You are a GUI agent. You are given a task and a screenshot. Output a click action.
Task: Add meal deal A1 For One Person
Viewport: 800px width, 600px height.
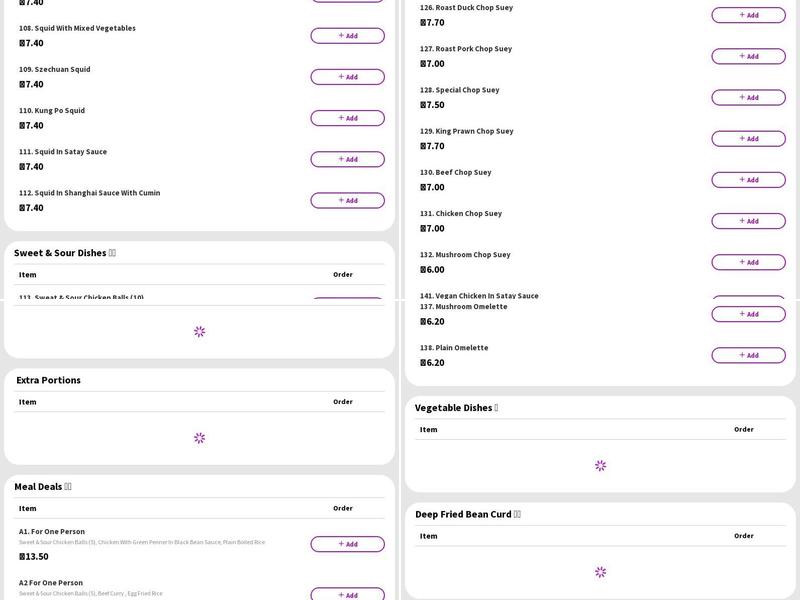tap(347, 544)
